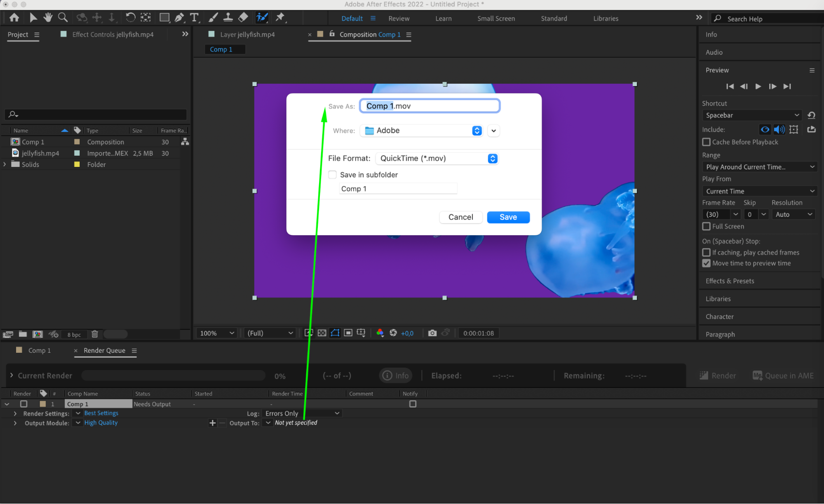The width and height of the screenshot is (824, 504).
Task: Click the snapshot camera icon
Action: pos(432,333)
